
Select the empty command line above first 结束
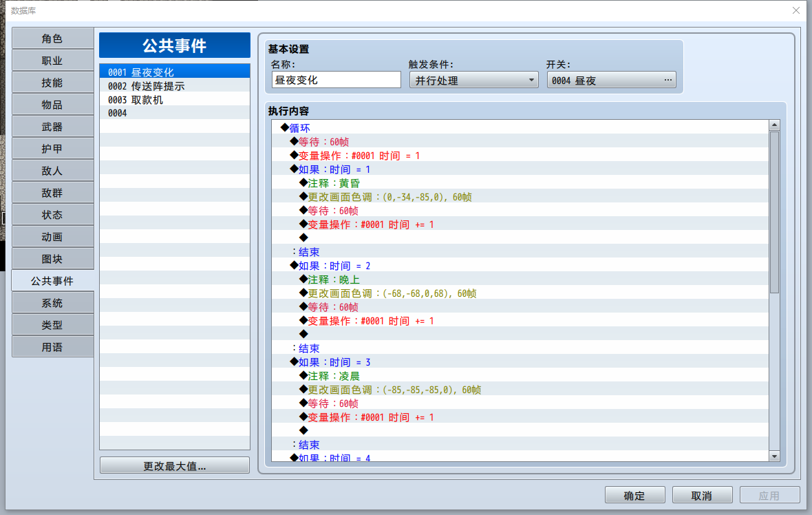pyautogui.click(x=520, y=238)
